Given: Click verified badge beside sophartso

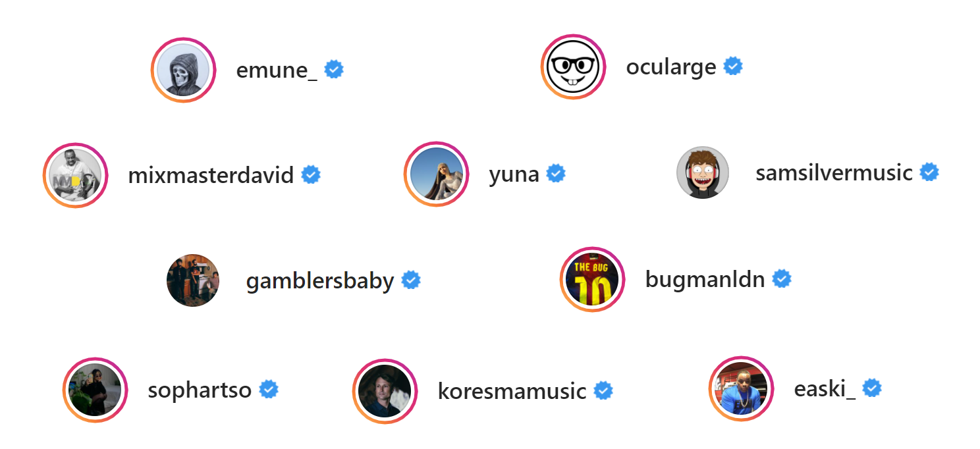Looking at the screenshot, I should click(x=269, y=389).
